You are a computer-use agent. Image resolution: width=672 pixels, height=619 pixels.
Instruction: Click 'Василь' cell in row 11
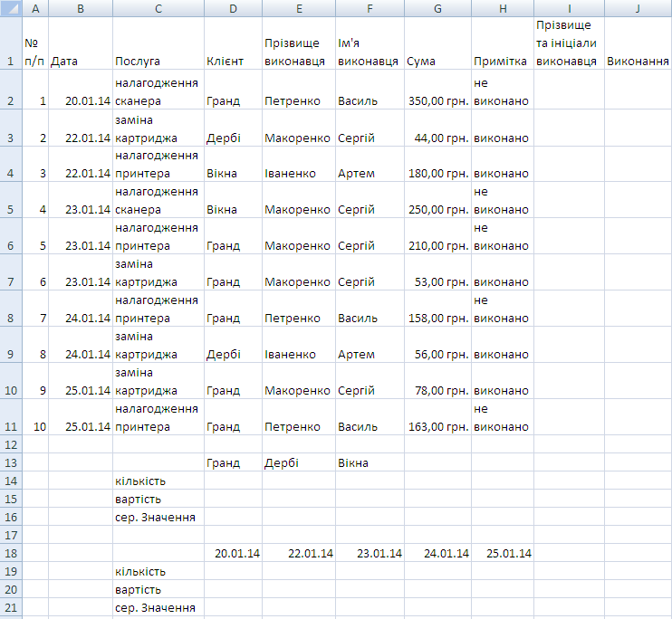[370, 417]
